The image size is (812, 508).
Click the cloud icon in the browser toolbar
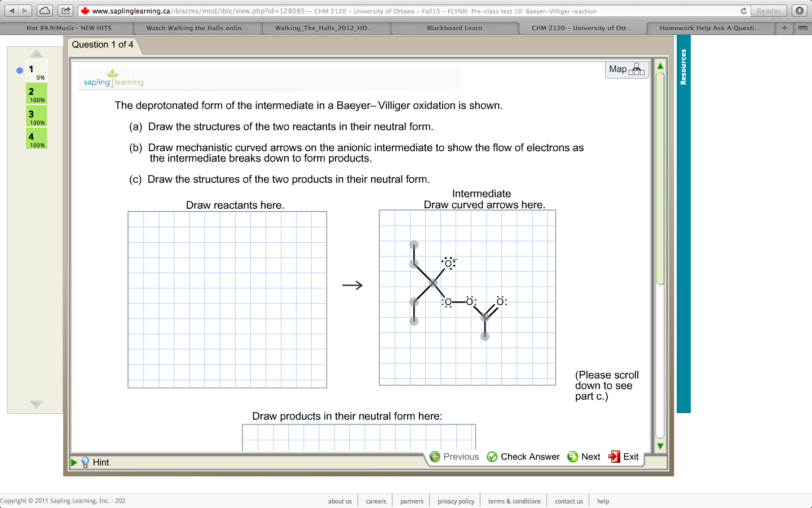point(45,10)
